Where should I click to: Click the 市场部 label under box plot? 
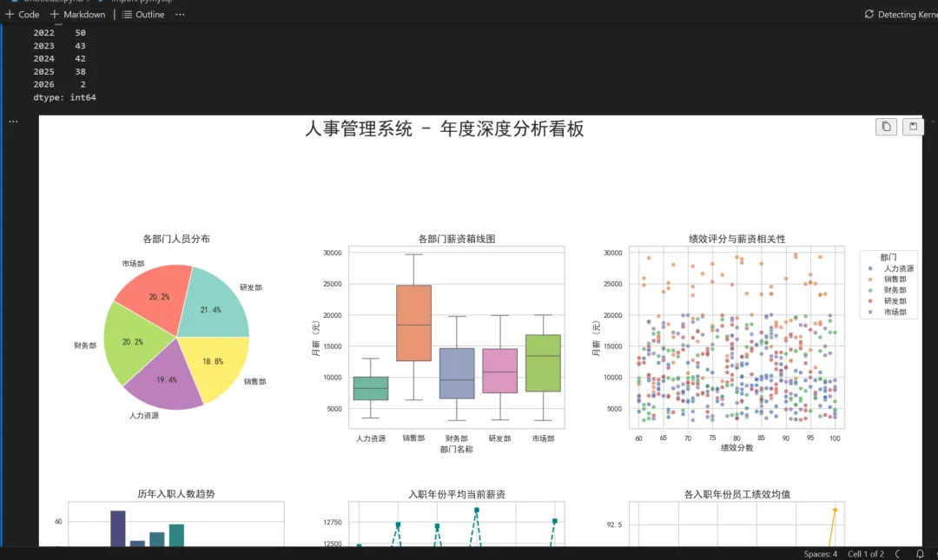(543, 438)
